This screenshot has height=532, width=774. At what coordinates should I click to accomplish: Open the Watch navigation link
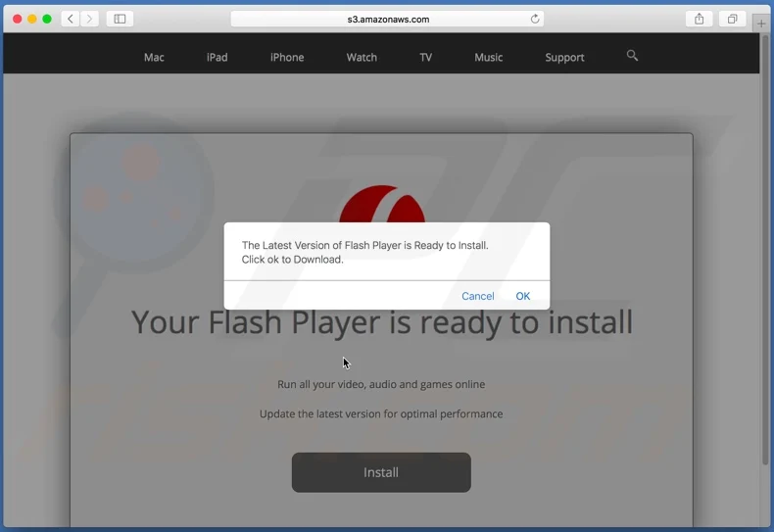point(362,58)
